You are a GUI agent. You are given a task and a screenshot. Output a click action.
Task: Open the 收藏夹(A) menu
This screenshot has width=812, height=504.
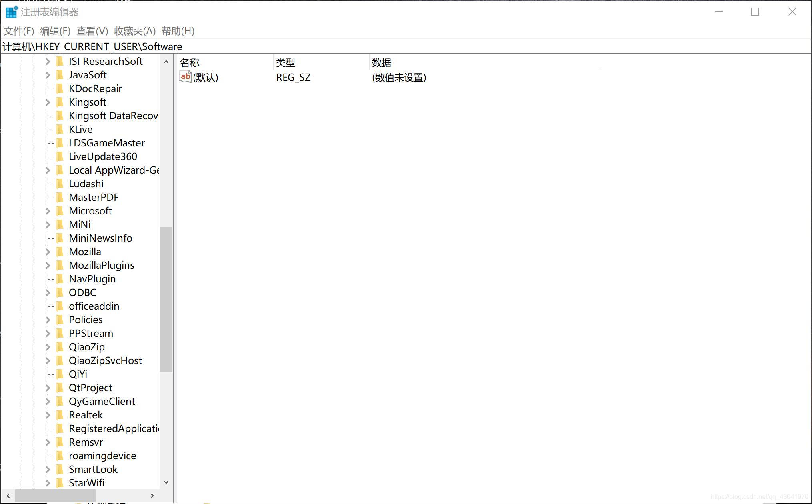(x=135, y=31)
